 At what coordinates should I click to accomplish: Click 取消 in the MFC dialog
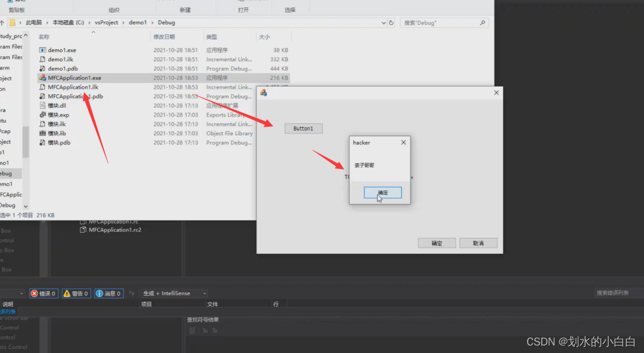(x=478, y=244)
